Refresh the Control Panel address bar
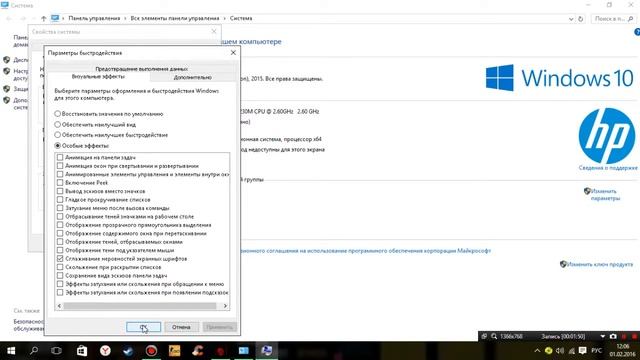640x360 pixels. [x=580, y=19]
